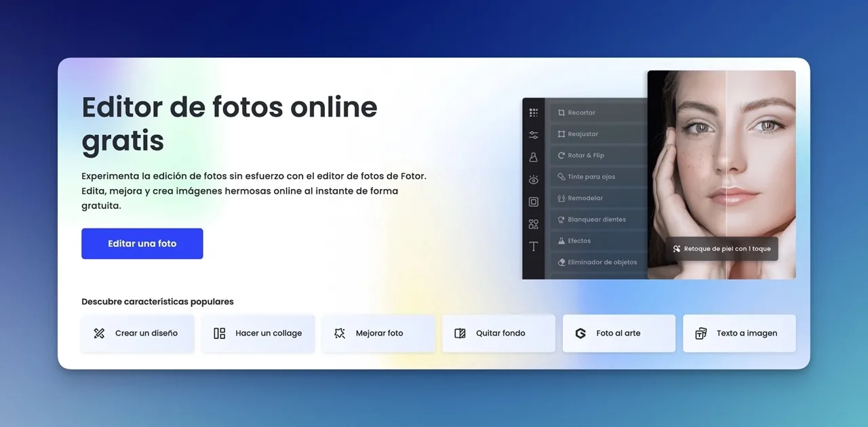This screenshot has height=427, width=868.
Task: Click the scissors icon on the design card
Action: pos(99,333)
